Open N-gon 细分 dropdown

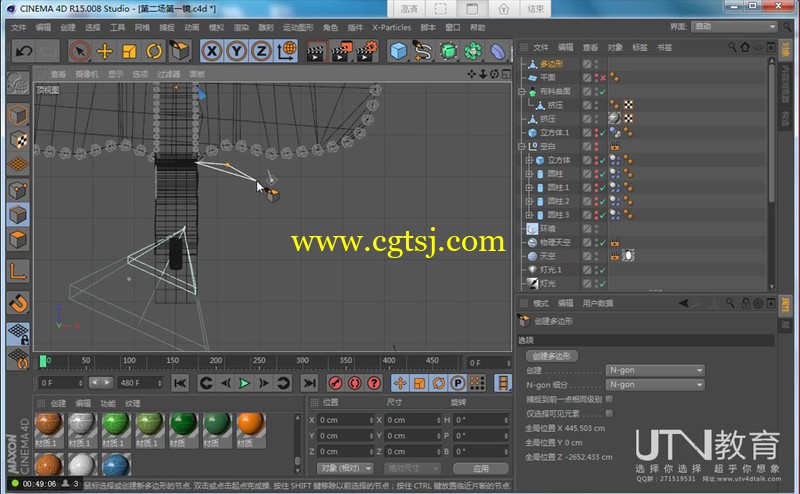pyautogui.click(x=655, y=384)
